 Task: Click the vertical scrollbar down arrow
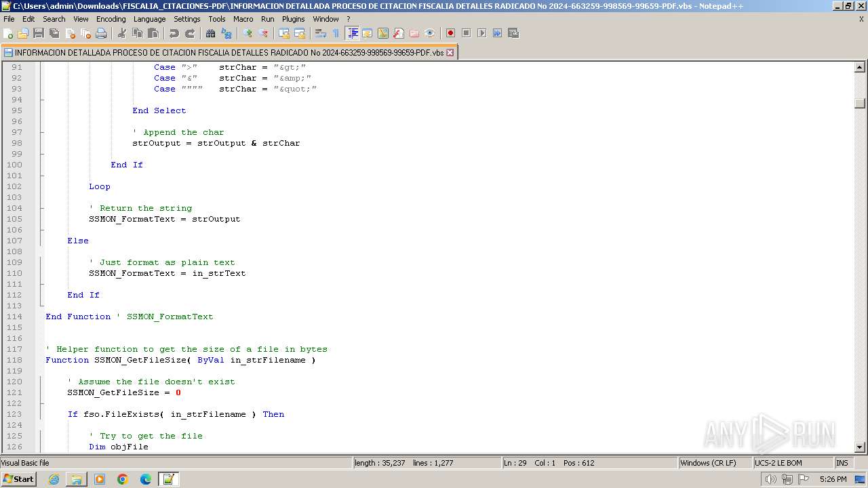pyautogui.click(x=860, y=447)
